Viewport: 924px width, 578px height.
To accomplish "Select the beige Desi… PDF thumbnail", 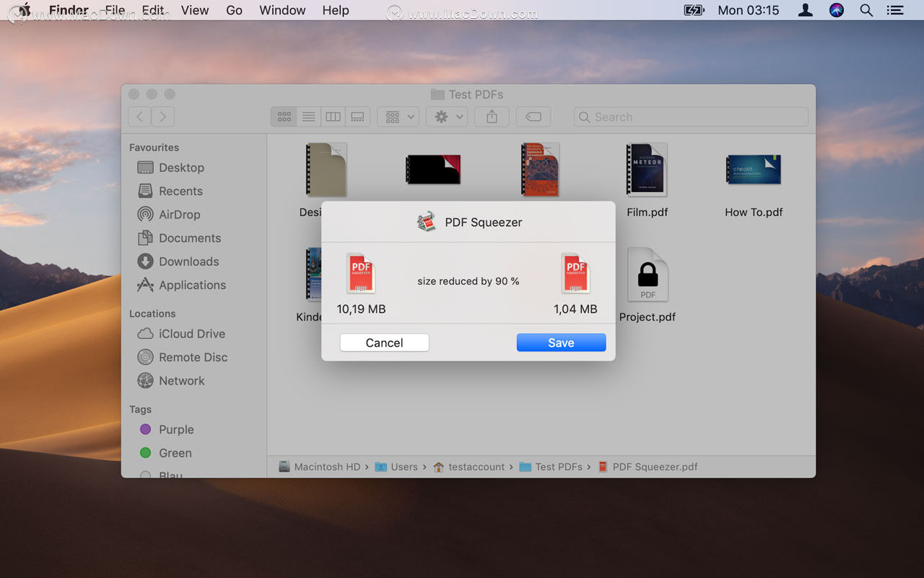I will click(x=326, y=170).
